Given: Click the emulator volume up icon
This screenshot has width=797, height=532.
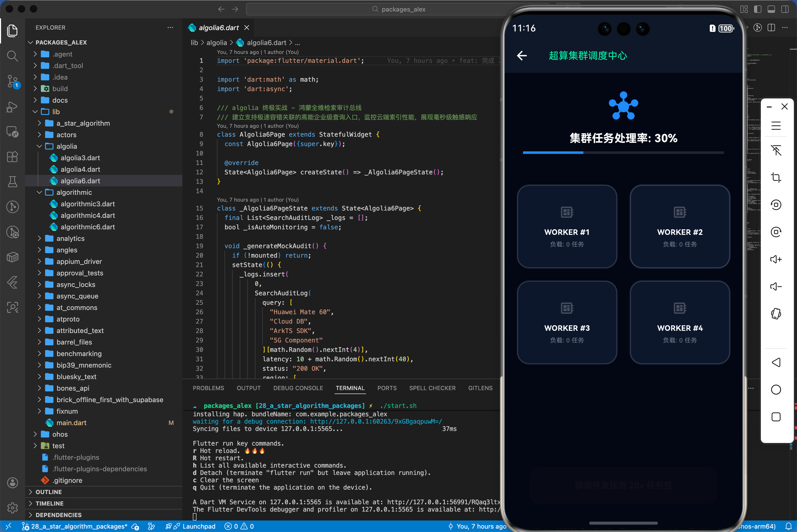Looking at the screenshot, I should (776, 259).
